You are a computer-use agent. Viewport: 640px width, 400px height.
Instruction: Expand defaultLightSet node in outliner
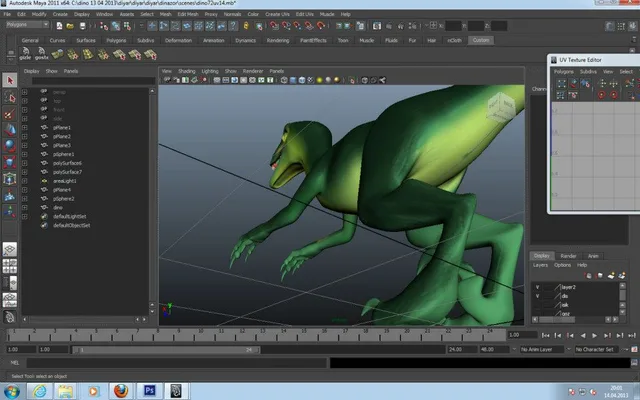point(24,217)
